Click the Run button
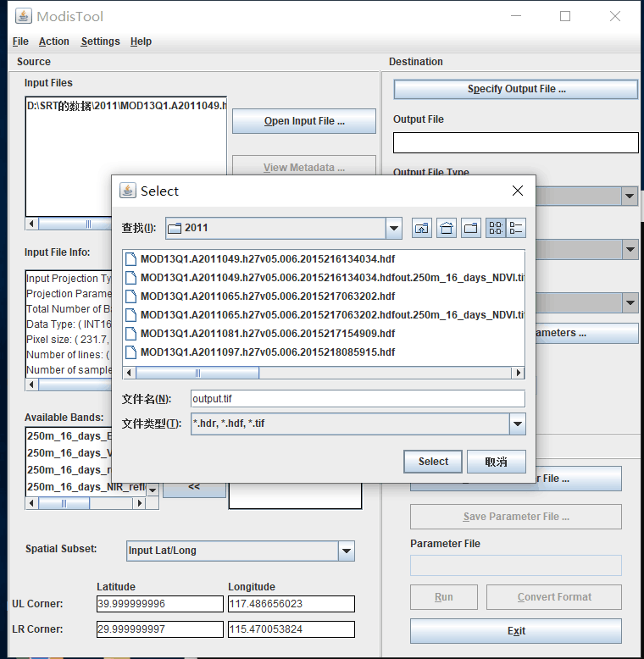Screen dimensions: 644x659 444,597
